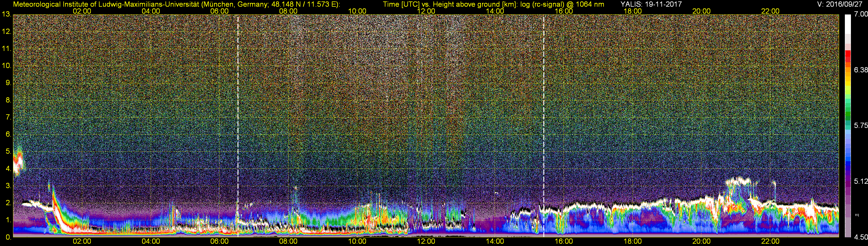Screen dimensions: 868x246
Task: Click the 06:00 label on the bottom time axis
Action: [x=219, y=242]
